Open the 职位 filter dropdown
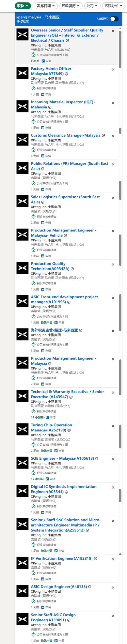 click(23, 6)
